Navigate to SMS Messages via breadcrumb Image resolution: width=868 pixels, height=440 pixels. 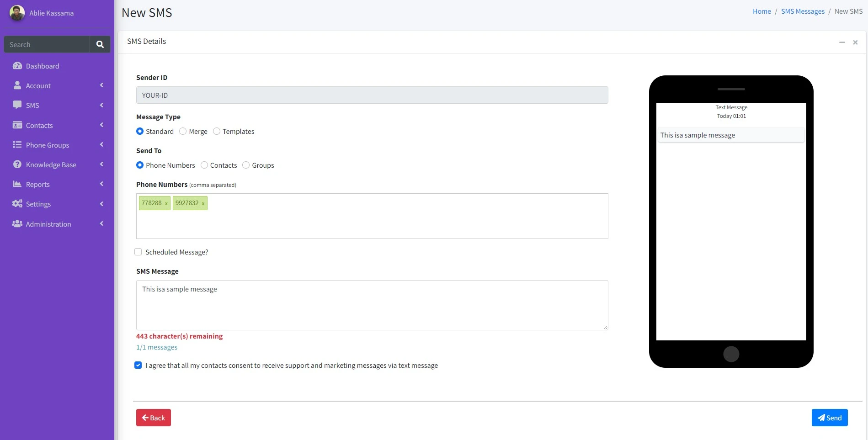[x=803, y=11]
